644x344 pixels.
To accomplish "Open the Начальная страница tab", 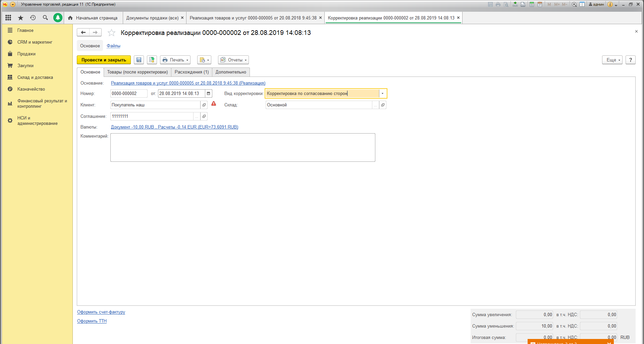I will [93, 18].
